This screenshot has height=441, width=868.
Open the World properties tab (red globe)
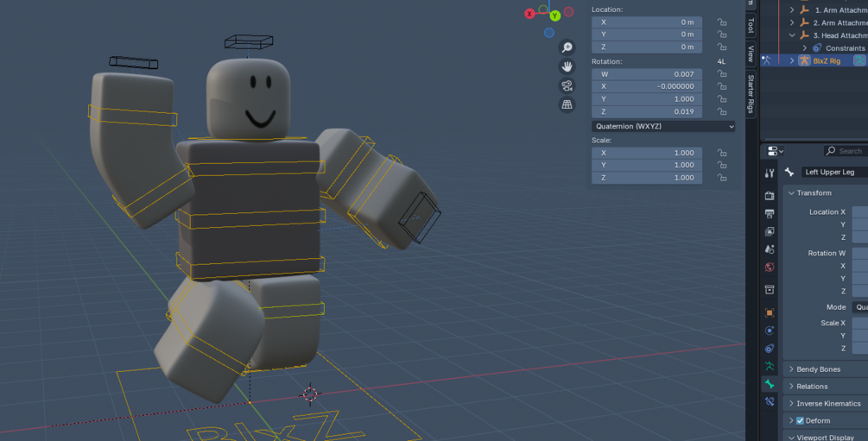click(x=770, y=268)
